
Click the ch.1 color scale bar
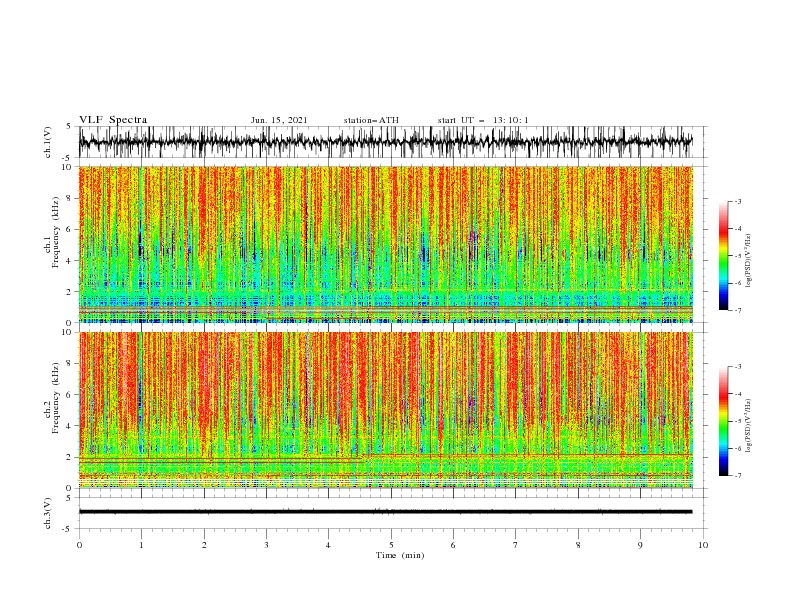coord(723,256)
